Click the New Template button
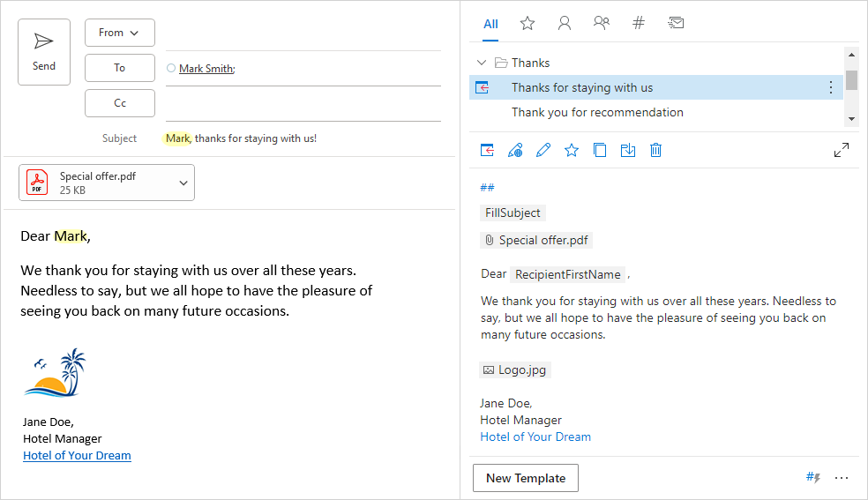Screen dimensions: 868x500 [x=526, y=478]
